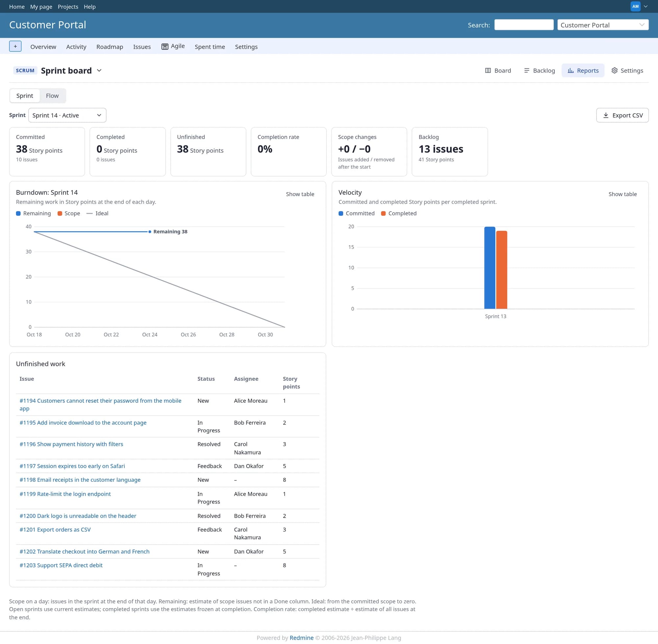Toggle the Committed legend in Velocity

(356, 214)
